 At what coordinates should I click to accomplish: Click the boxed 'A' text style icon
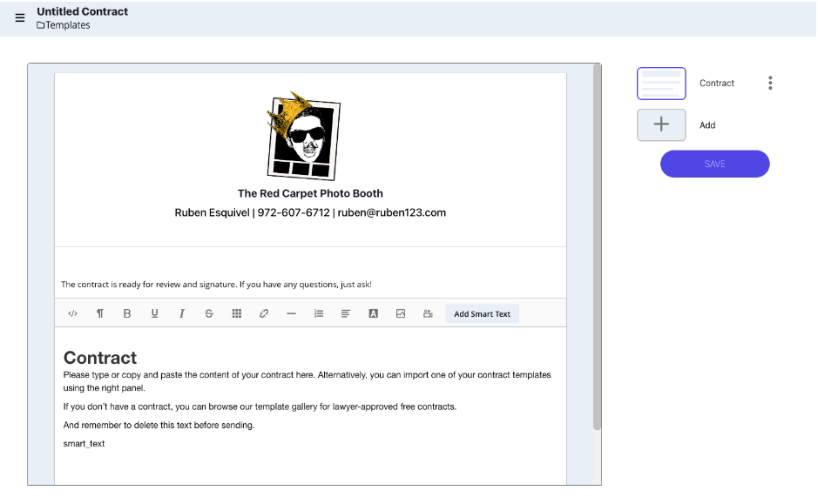pos(373,313)
